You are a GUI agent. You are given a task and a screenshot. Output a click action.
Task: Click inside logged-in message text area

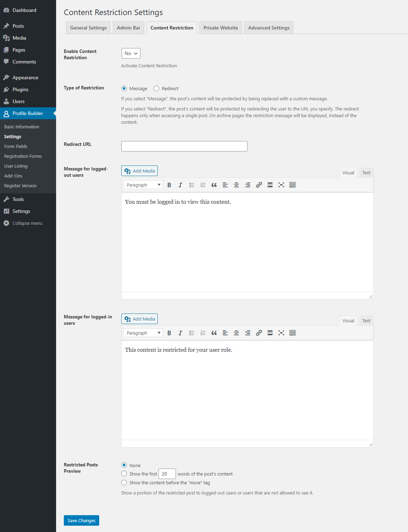click(247, 390)
